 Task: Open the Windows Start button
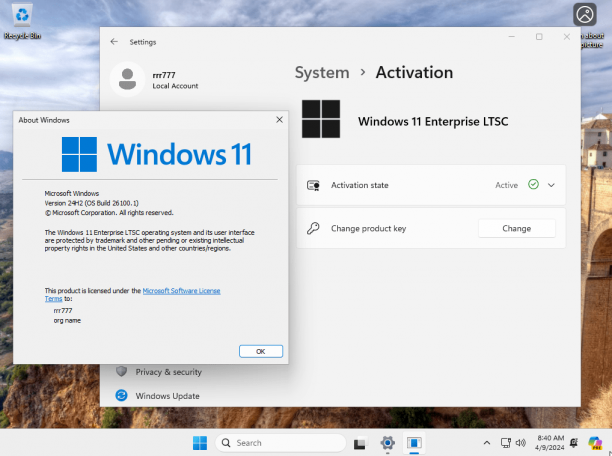click(x=200, y=443)
